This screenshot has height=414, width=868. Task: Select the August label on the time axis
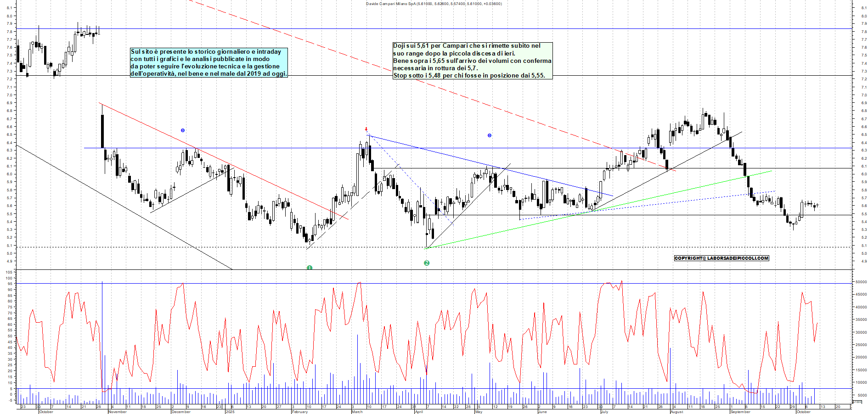tap(676, 412)
